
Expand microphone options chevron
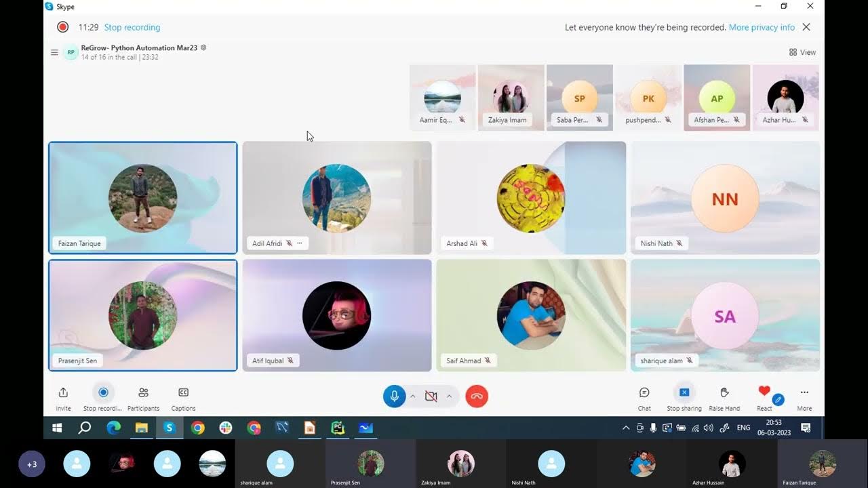412,396
